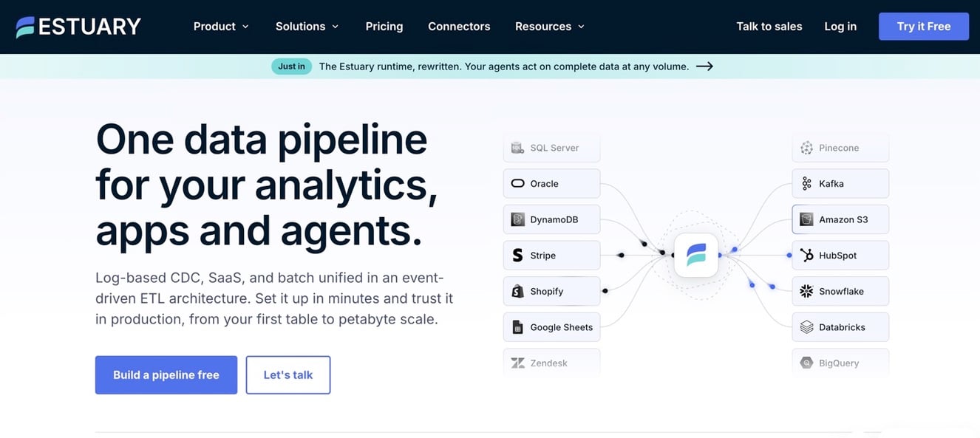Expand the Product dropdown chevron
Screen dimensions: 980x438
click(245, 27)
